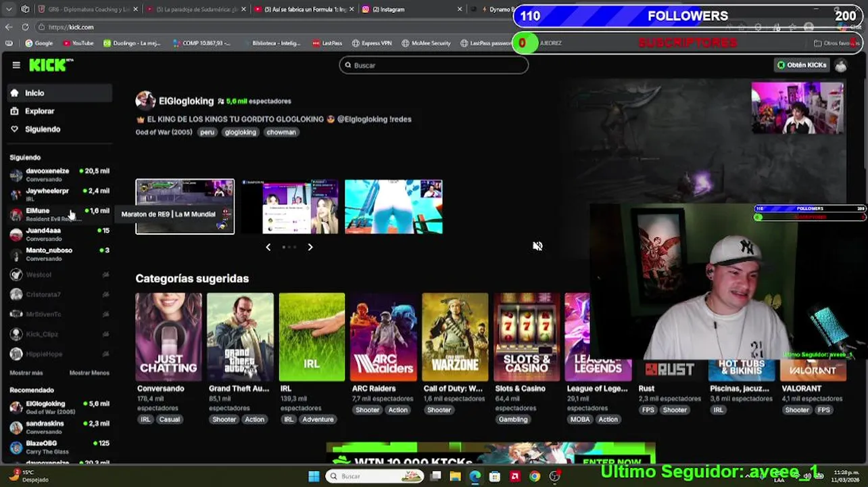This screenshot has width=868, height=487.
Task: Open VALORANT category title
Action: pos(801,389)
